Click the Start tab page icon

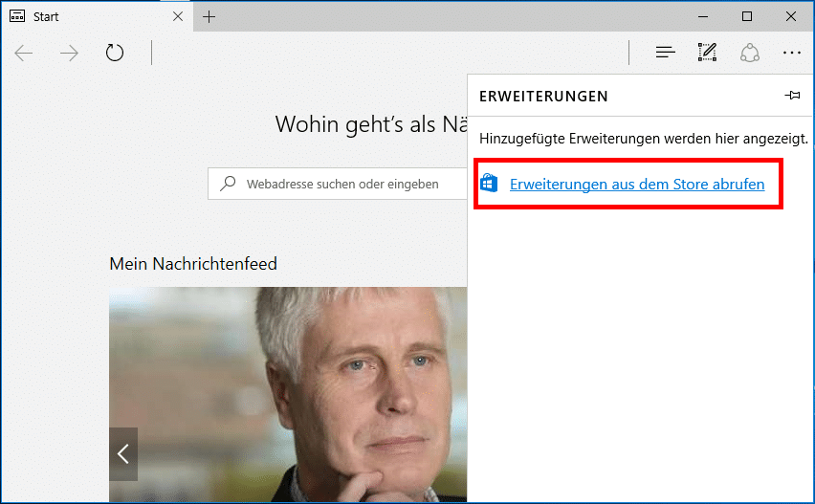[x=17, y=16]
